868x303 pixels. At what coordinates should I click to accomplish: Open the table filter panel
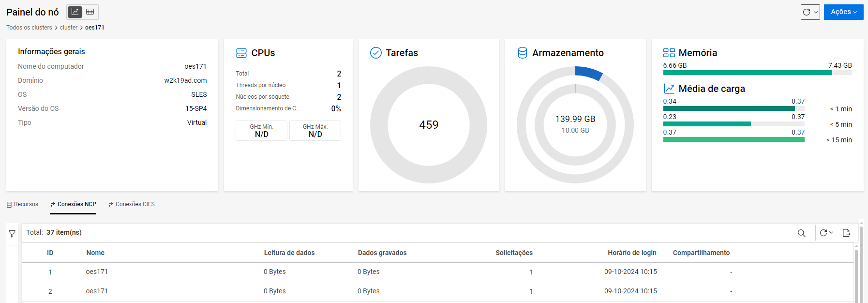(x=12, y=234)
